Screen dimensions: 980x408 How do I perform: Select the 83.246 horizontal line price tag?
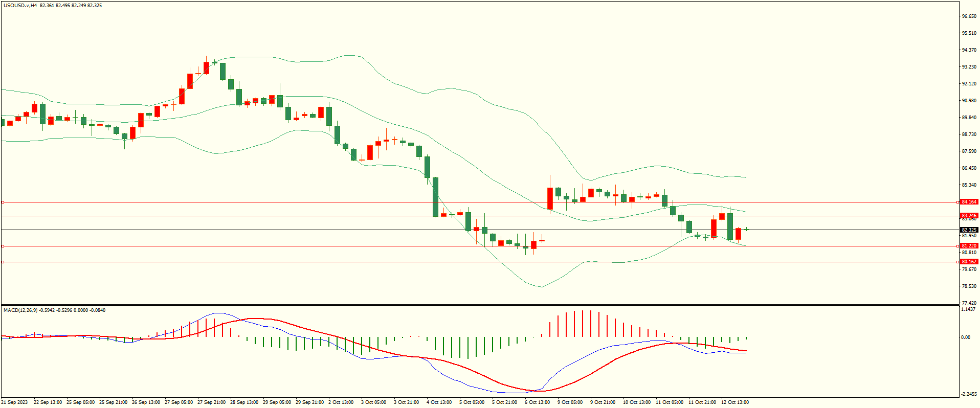point(969,216)
